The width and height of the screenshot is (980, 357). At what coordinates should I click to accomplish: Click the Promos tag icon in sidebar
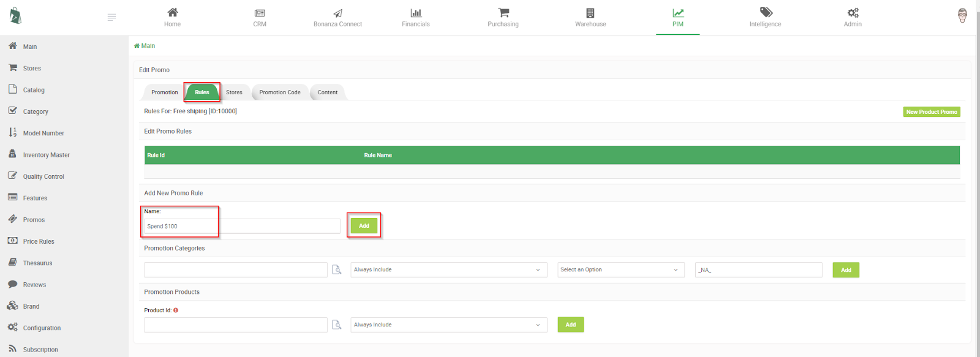pyautogui.click(x=12, y=219)
